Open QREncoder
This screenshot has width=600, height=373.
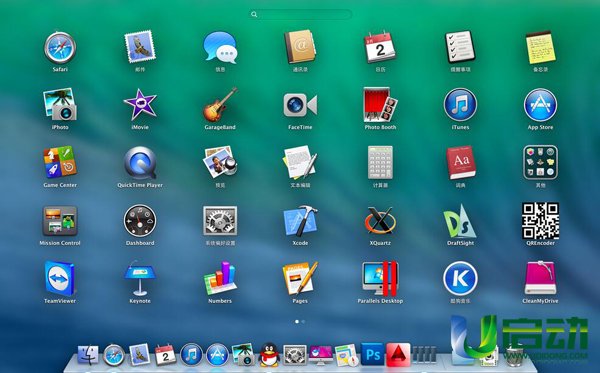(x=540, y=221)
